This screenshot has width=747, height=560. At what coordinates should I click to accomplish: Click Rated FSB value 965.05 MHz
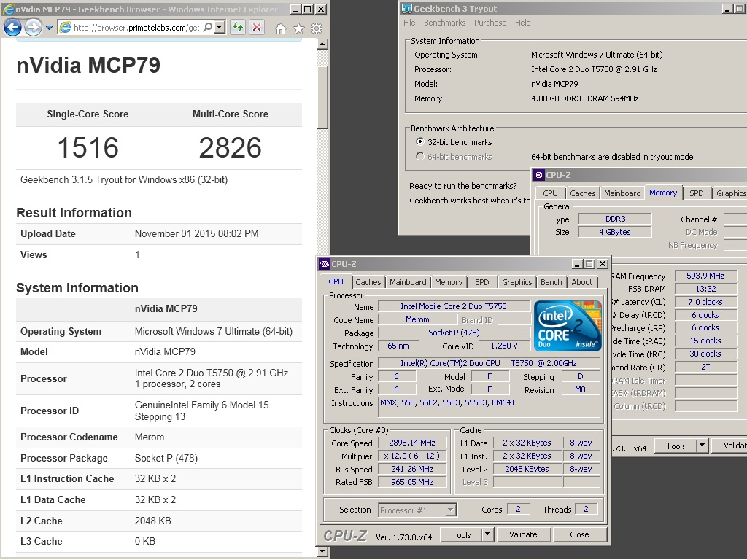point(412,482)
